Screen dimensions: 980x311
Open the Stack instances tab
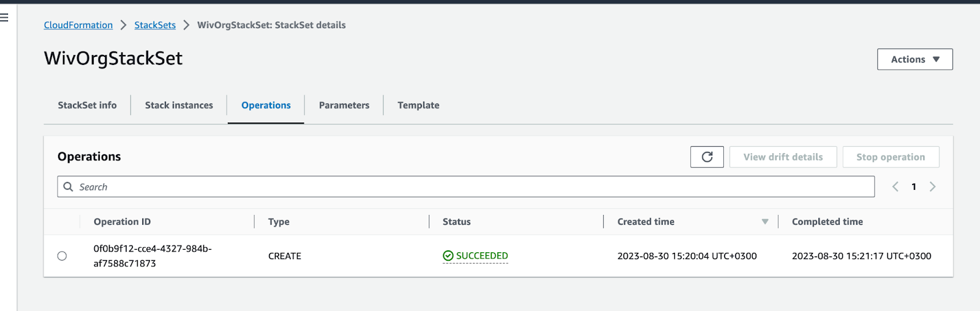tap(179, 105)
